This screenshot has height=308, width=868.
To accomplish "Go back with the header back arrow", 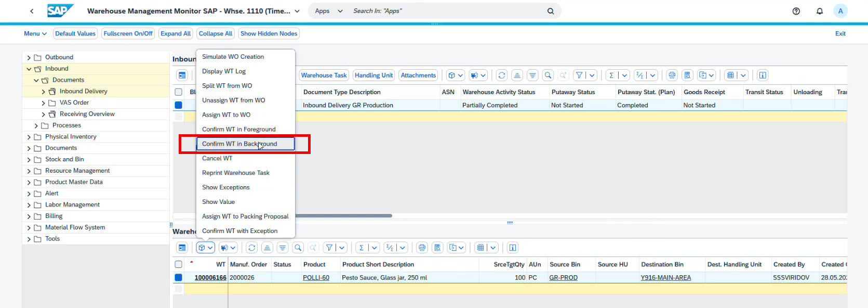I will (32, 11).
